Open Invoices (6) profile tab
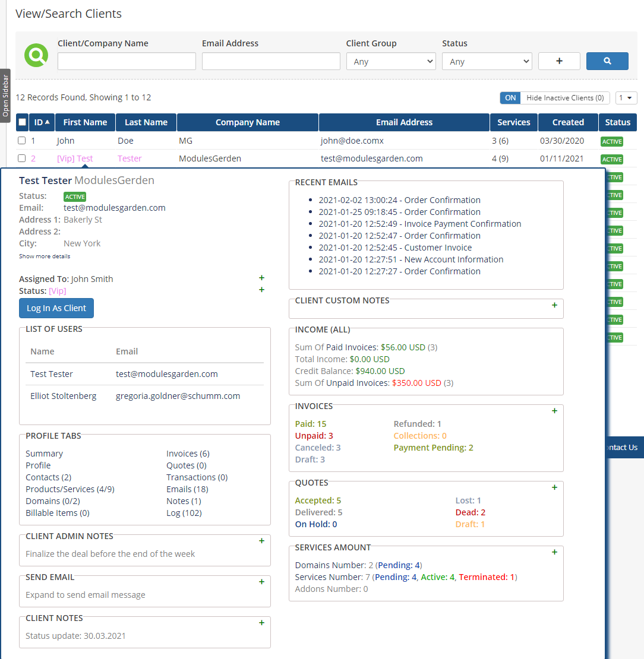Image resolution: width=644 pixels, height=659 pixels. pyautogui.click(x=188, y=454)
